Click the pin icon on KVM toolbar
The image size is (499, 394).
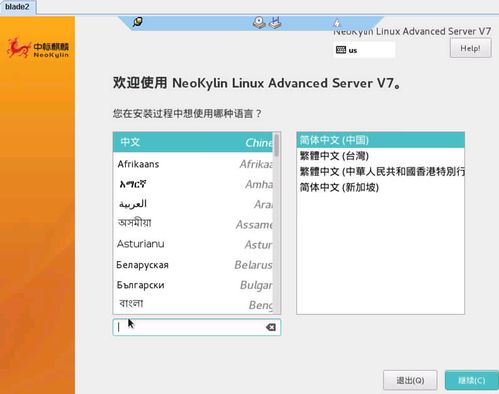point(138,22)
